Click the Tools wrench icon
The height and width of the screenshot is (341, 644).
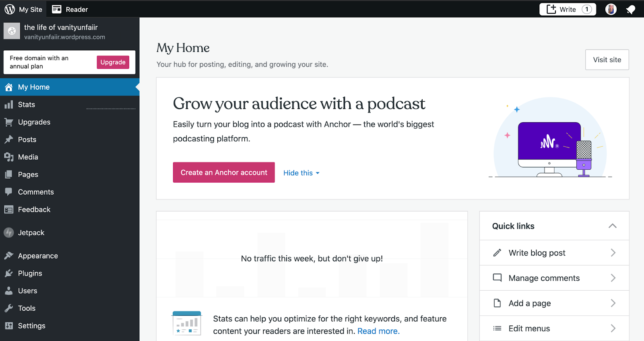point(9,308)
